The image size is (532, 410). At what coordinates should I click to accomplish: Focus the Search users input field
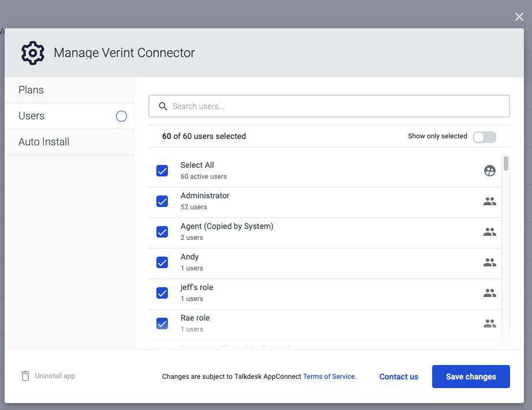[329, 106]
